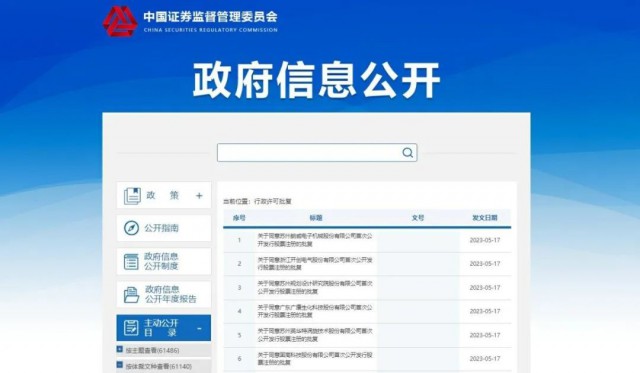The image size is (640, 373).
Task: Click sequence number 4 in the table
Action: [x=240, y=311]
